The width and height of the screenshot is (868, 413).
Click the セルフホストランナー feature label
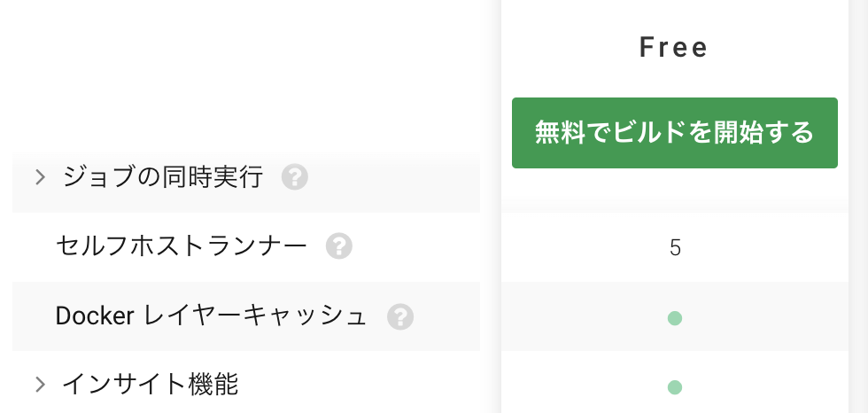pos(181,245)
